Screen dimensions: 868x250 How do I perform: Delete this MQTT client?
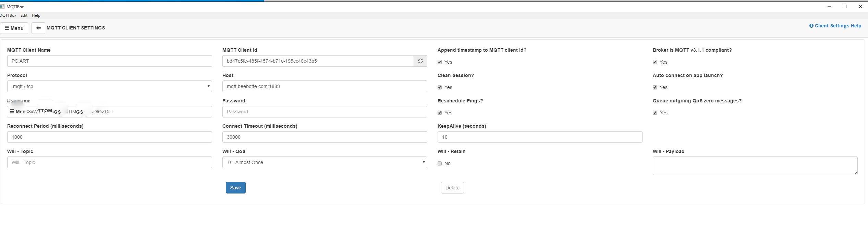tap(452, 188)
